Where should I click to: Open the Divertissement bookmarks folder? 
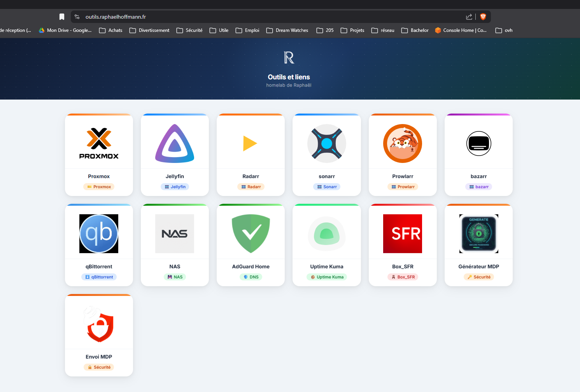149,30
